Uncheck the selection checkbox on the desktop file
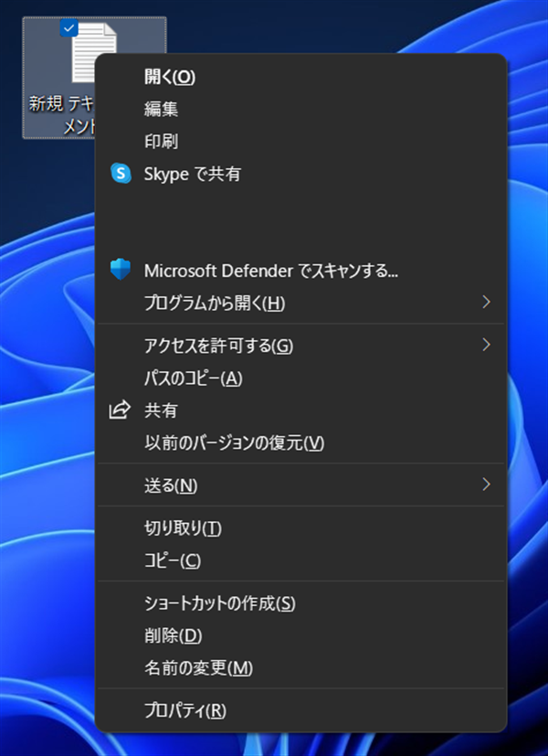This screenshot has width=548, height=756. [x=68, y=28]
